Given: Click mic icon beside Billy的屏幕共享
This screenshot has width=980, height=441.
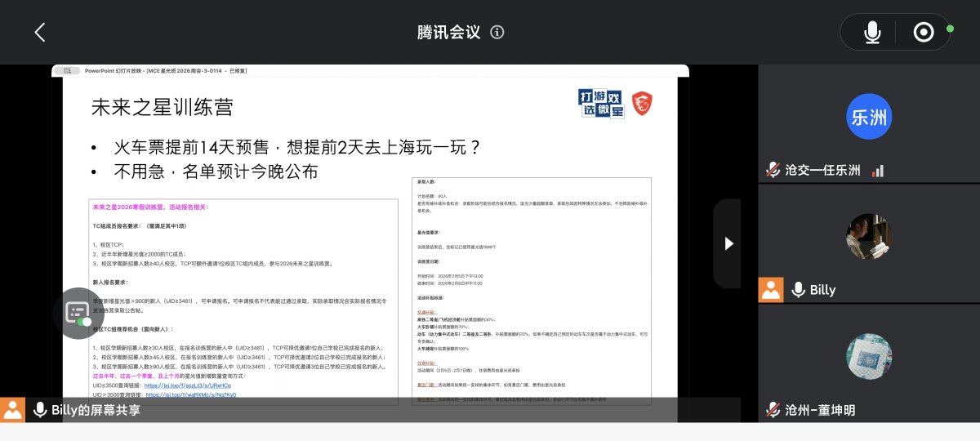Looking at the screenshot, I should (x=39, y=410).
